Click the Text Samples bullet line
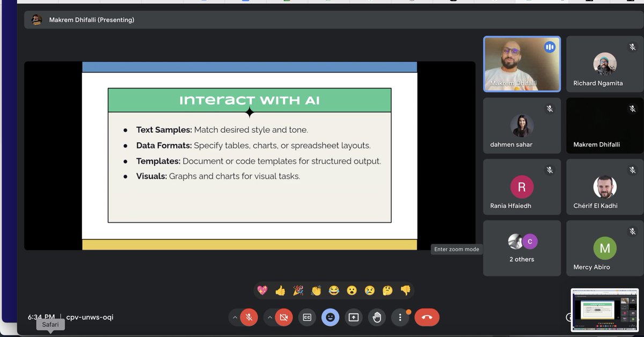 pos(222,130)
